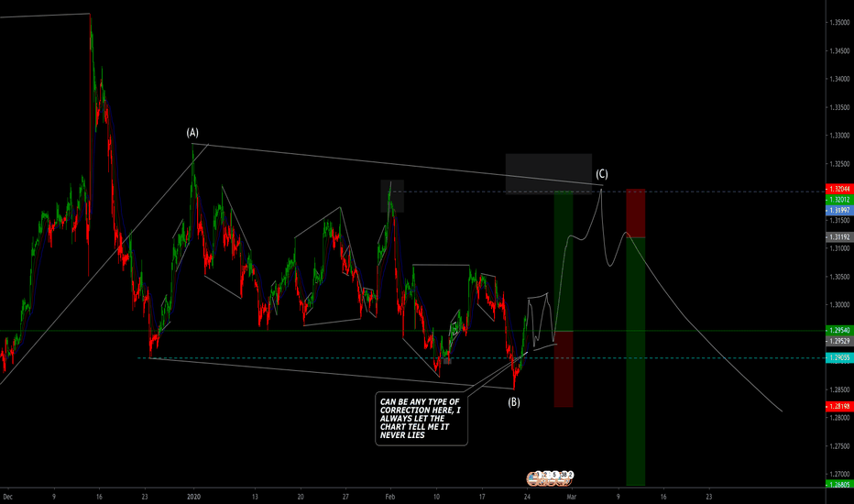The image size is (854, 504).
Task: Click the 2020 date label
Action: pyautogui.click(x=193, y=497)
